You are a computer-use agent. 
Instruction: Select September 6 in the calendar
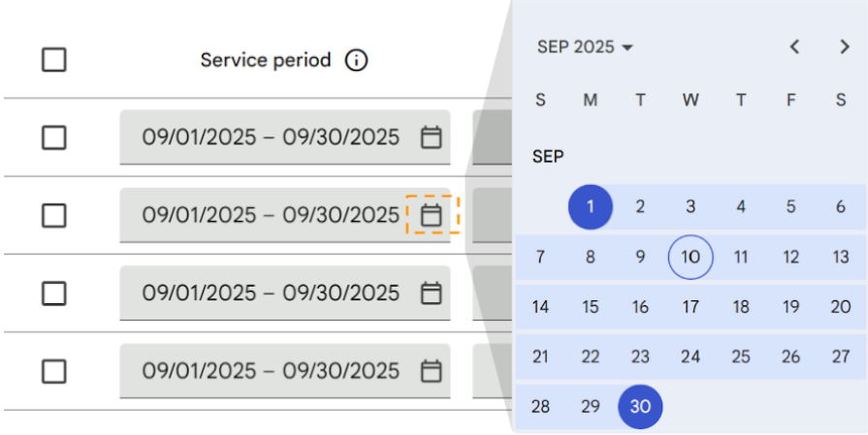841,206
